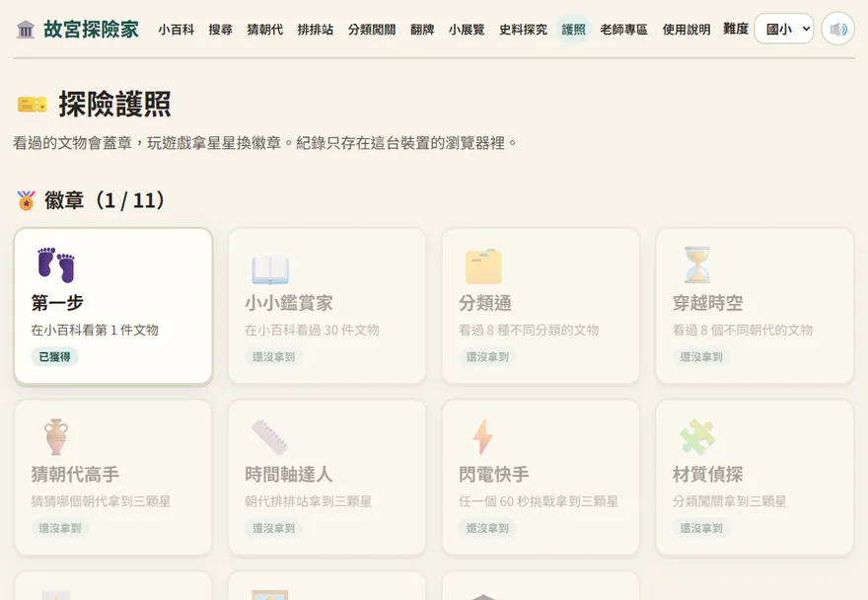Viewport: 868px width, 600px height.
Task: Click the 小小鑑賞家 badge title
Action: tap(289, 303)
